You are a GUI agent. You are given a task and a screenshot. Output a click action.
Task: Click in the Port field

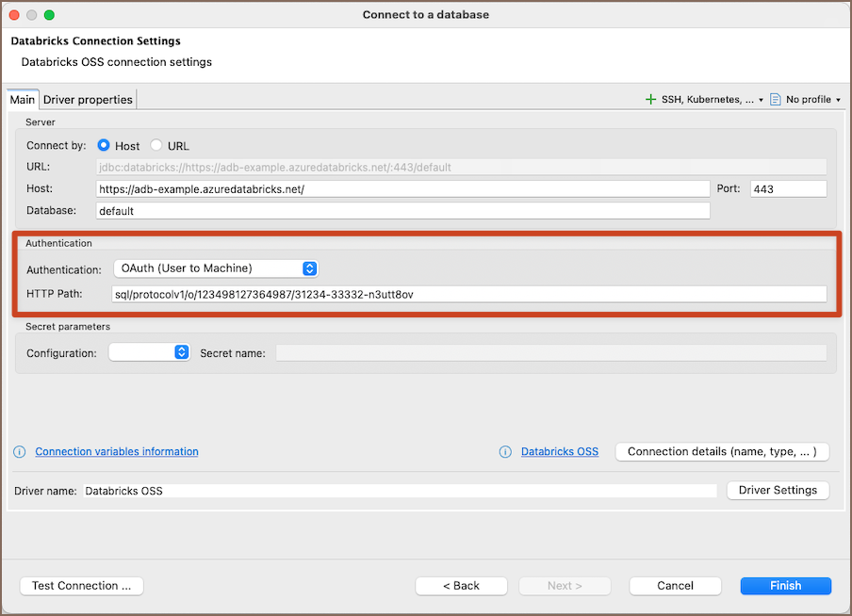788,189
